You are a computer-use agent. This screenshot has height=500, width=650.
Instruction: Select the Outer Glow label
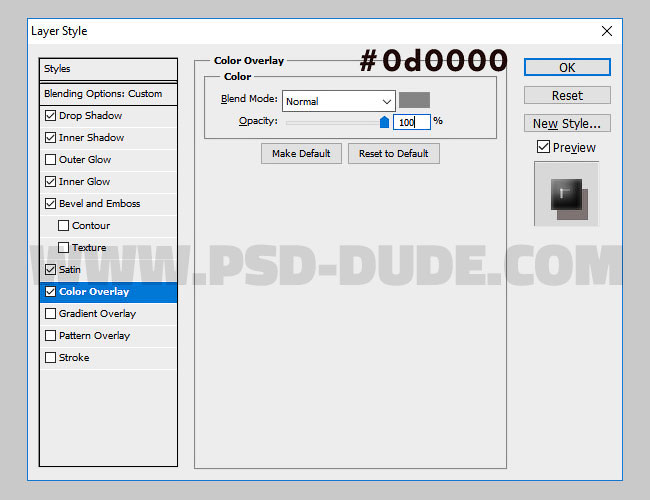[85, 160]
